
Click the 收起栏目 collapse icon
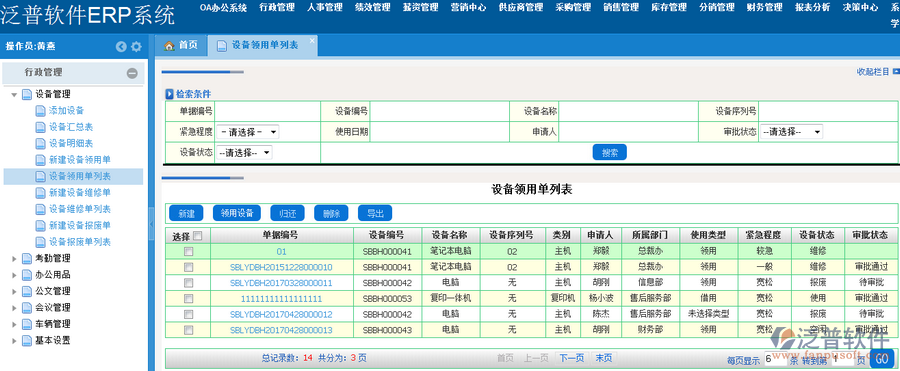[896, 71]
